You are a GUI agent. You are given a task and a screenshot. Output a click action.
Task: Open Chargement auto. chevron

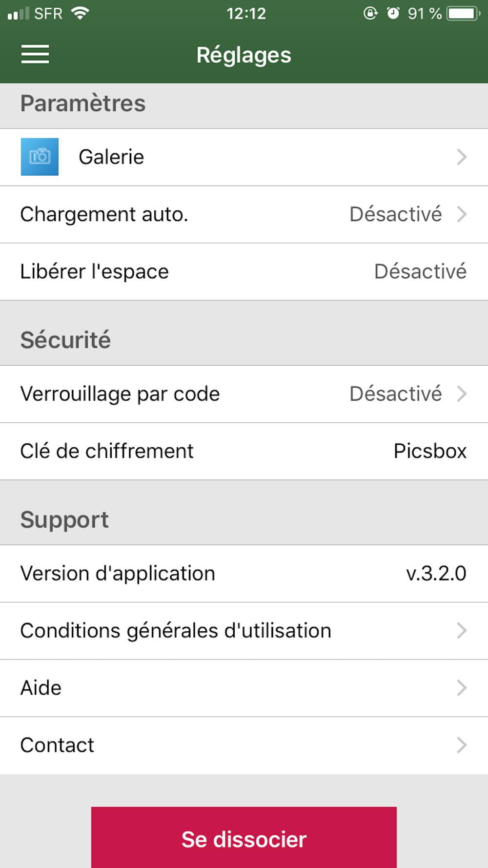point(462,214)
